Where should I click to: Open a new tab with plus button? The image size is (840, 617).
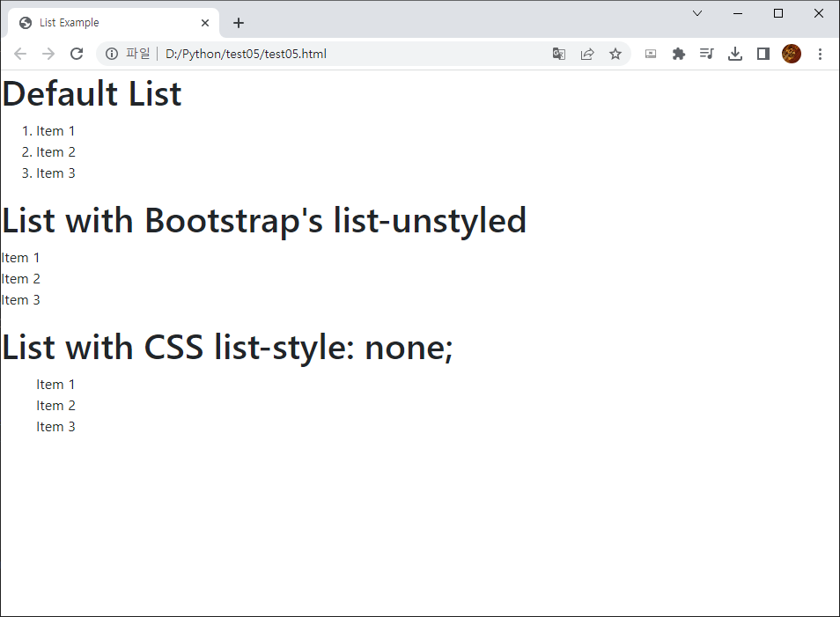239,23
